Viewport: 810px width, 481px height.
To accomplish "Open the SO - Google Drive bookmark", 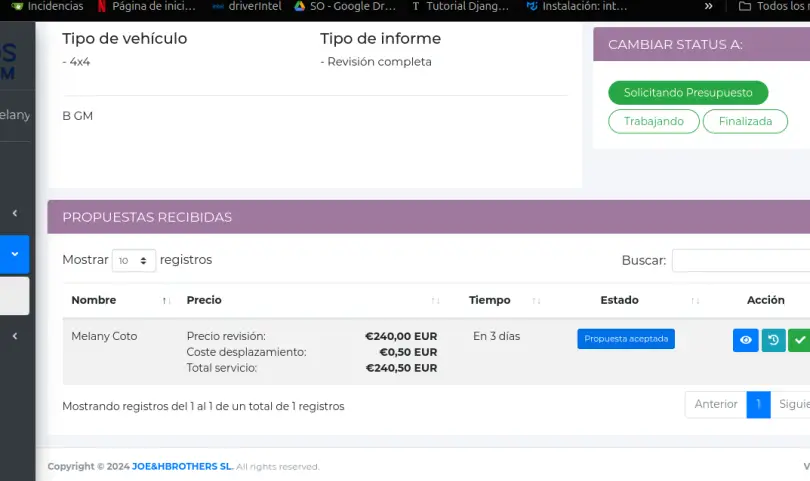I will 345,6.
